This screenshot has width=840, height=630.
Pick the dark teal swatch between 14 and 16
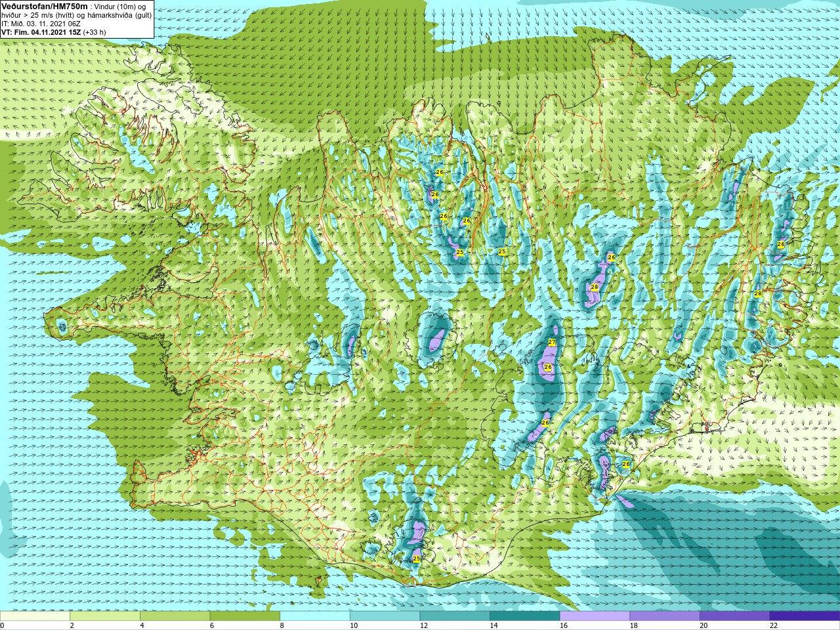(525, 616)
